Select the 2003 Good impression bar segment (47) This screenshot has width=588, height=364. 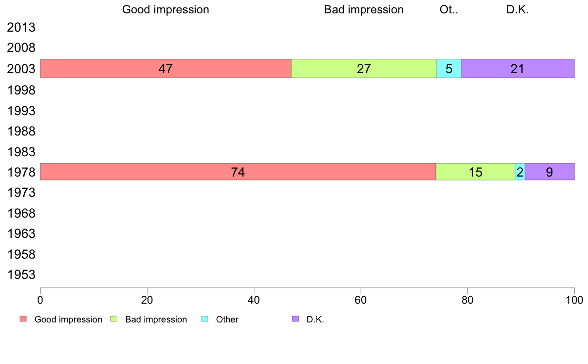point(165,69)
